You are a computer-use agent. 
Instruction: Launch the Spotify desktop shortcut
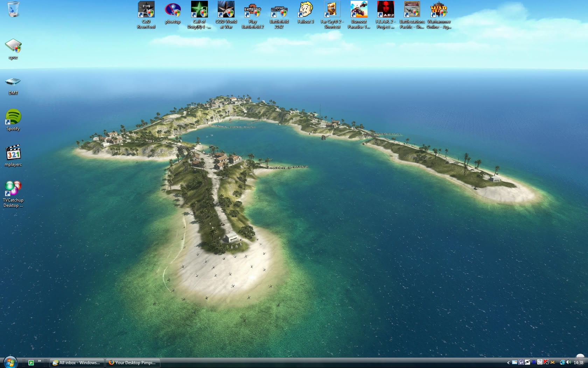(x=13, y=117)
